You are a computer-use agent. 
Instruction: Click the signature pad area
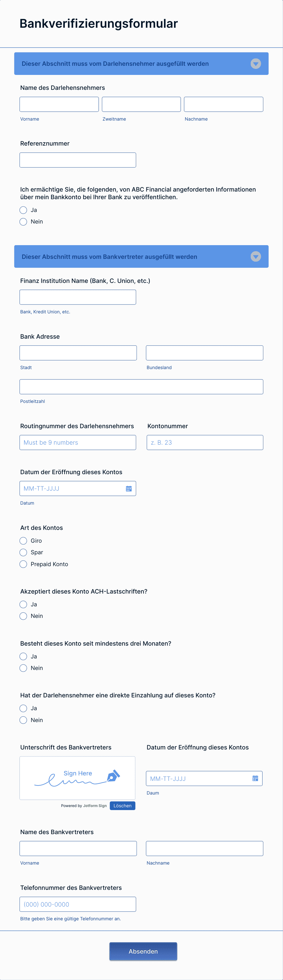(x=77, y=778)
